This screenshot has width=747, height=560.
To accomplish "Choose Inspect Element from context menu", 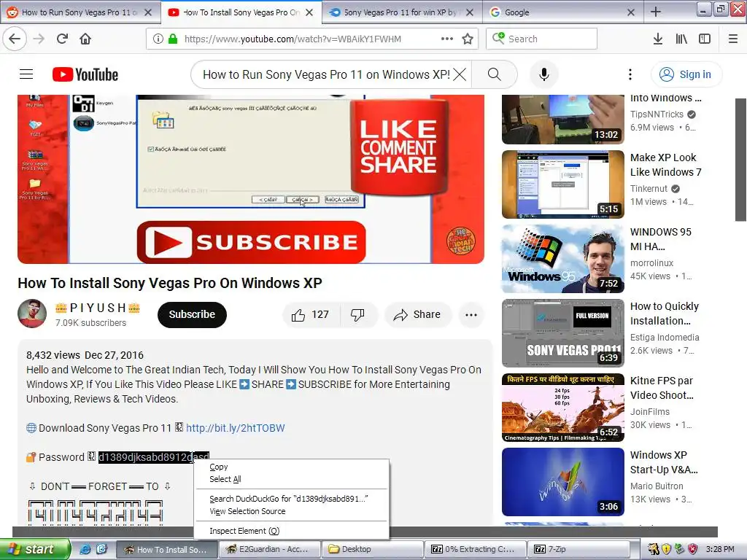I will (244, 531).
